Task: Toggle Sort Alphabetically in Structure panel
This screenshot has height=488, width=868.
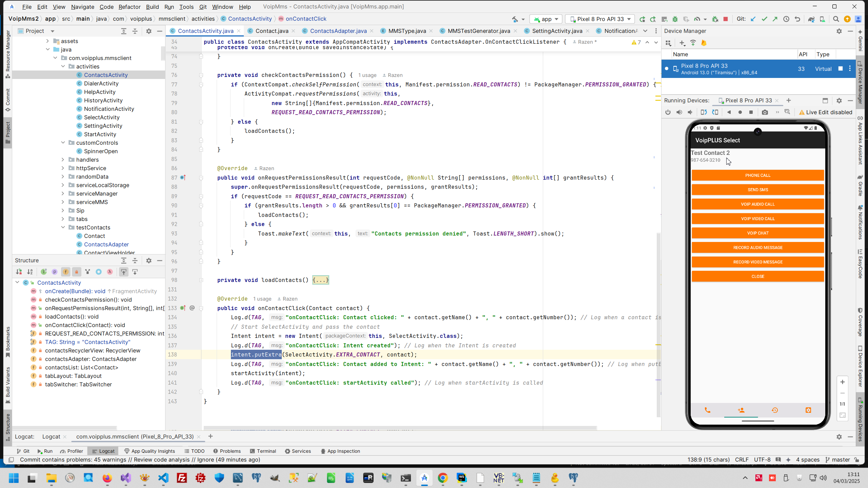Action: [30, 272]
